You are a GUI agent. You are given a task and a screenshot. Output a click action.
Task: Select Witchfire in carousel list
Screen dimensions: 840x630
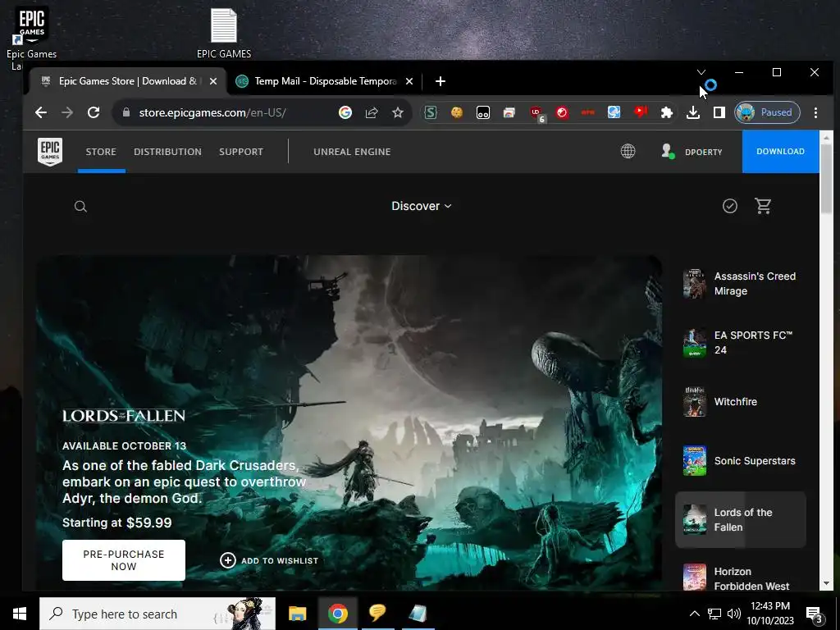[741, 402]
